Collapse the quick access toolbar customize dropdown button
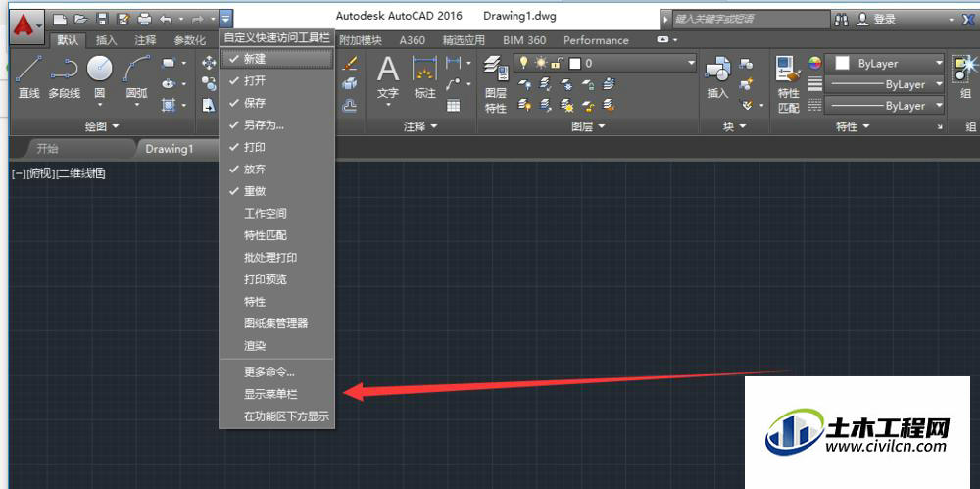980x489 pixels. point(225,19)
